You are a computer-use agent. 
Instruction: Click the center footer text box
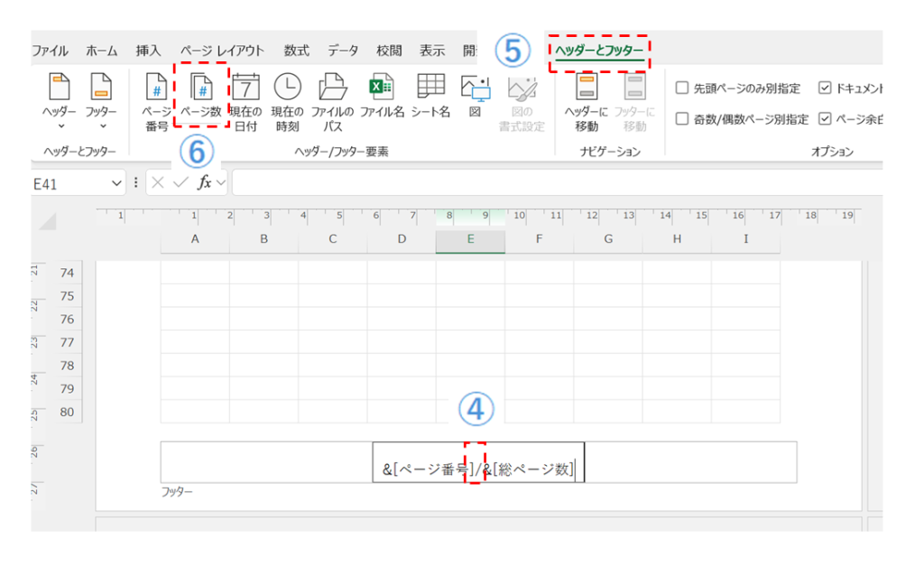(x=479, y=462)
